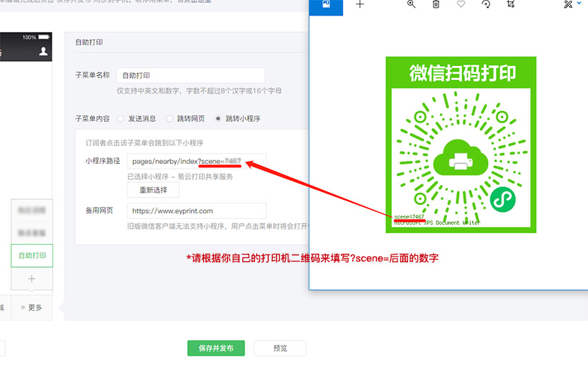Click the add-to (plus) icon in the photo viewer
This screenshot has height=370, width=588.
click(360, 4)
